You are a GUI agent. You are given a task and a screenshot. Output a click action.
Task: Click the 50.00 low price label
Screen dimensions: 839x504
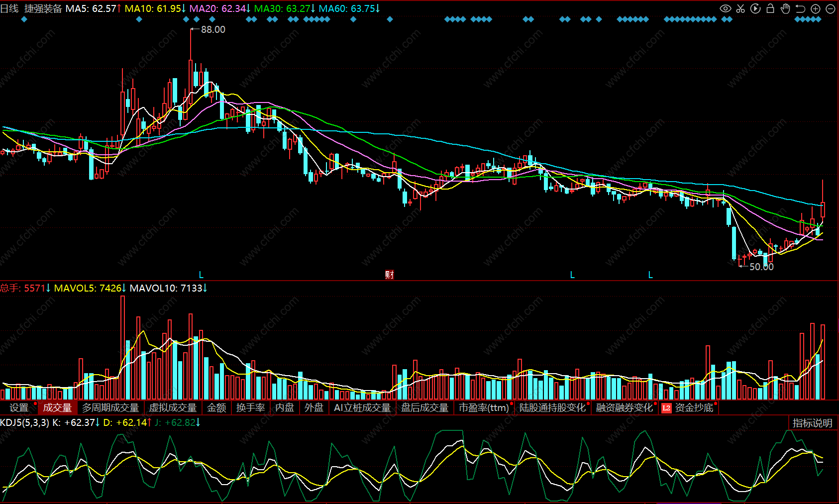[x=761, y=267]
